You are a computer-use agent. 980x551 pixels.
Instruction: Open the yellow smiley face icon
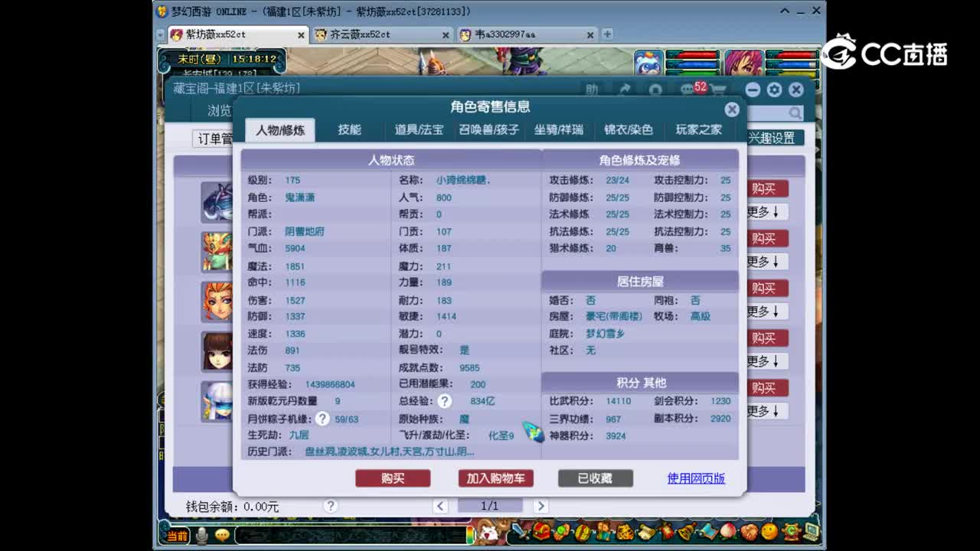769,531
